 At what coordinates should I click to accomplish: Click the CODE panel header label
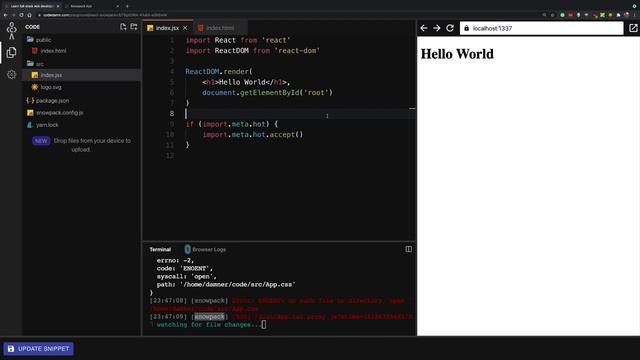[33, 27]
